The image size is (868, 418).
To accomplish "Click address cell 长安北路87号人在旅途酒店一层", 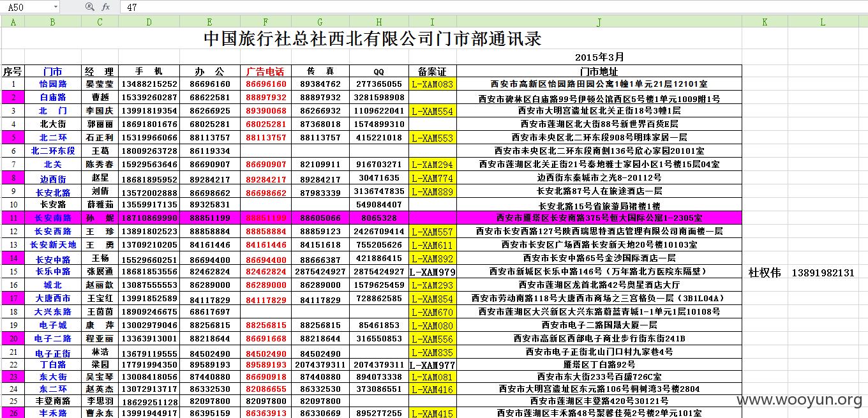I will coord(599,191).
